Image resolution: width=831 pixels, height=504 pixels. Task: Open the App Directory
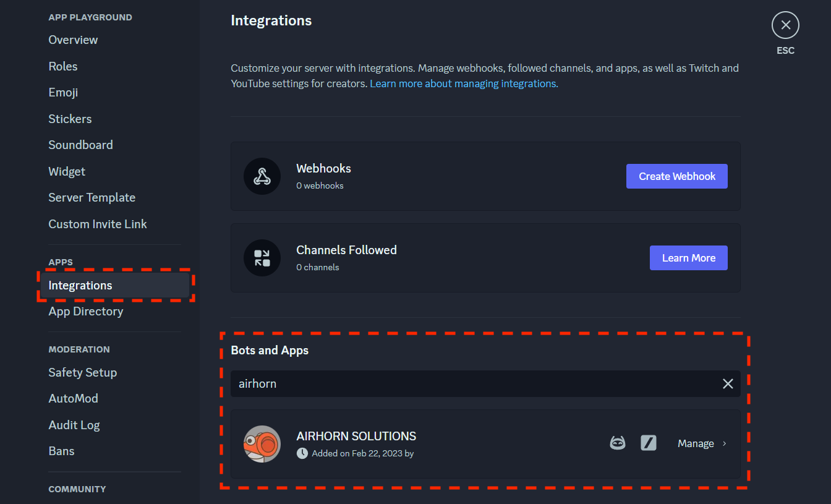(x=85, y=311)
